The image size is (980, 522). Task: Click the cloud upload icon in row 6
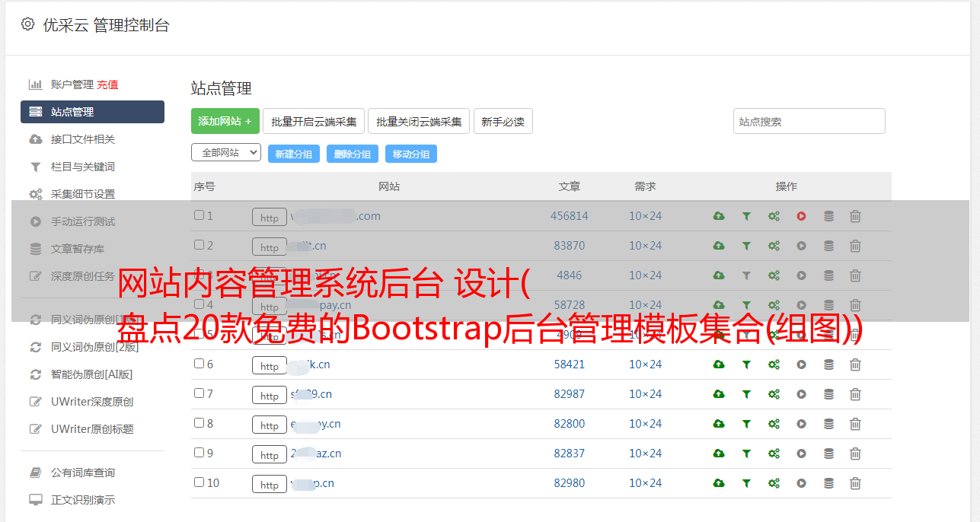718,364
